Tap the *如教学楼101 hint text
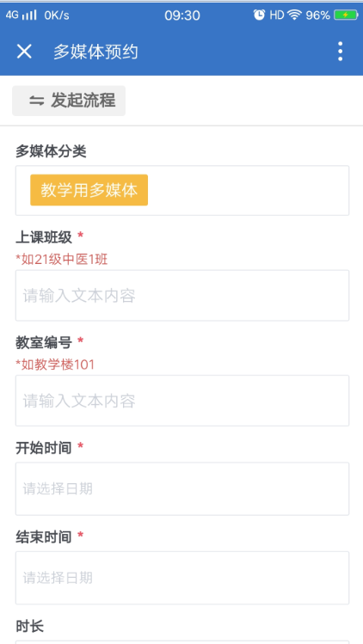363x644 pixels. point(55,365)
